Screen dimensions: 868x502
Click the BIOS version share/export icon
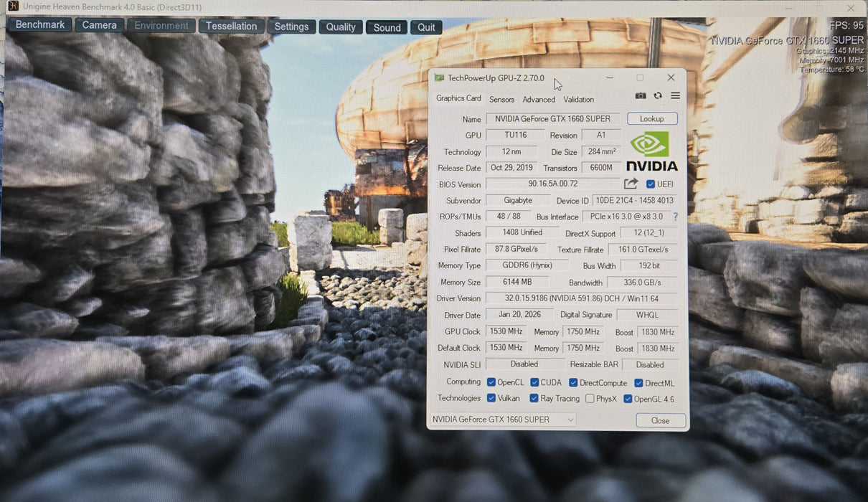pos(631,184)
